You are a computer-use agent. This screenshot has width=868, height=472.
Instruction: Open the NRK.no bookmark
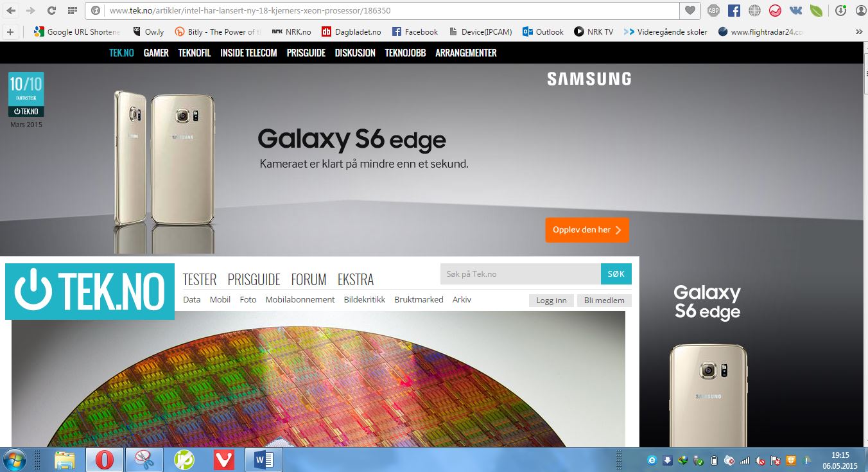point(291,31)
